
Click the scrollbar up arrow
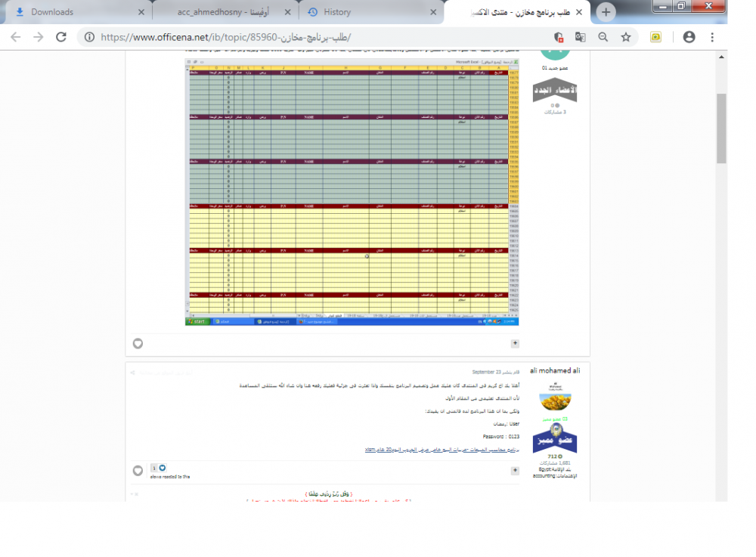coord(721,57)
